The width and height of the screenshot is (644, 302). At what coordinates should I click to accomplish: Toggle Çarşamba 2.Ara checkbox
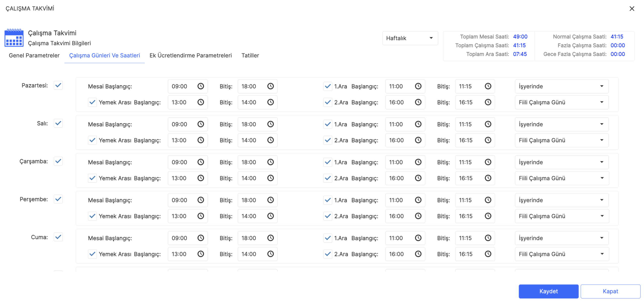point(328,178)
